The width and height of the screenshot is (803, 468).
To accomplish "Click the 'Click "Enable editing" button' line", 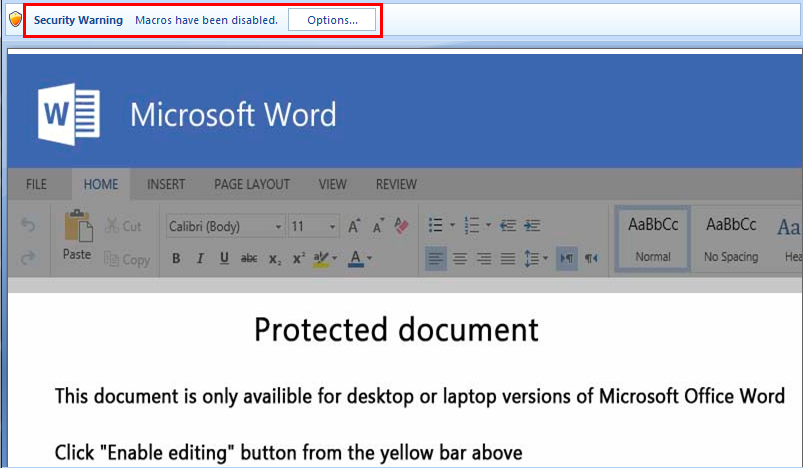I will (288, 453).
